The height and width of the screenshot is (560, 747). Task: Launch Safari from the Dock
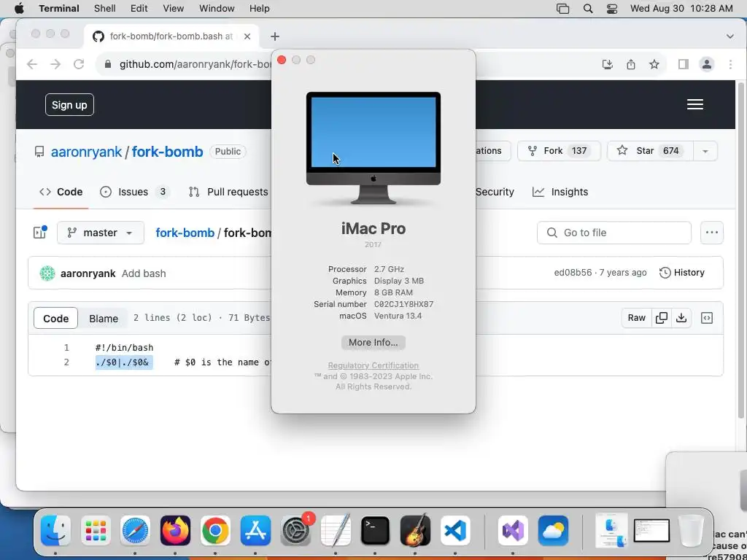[x=135, y=531]
